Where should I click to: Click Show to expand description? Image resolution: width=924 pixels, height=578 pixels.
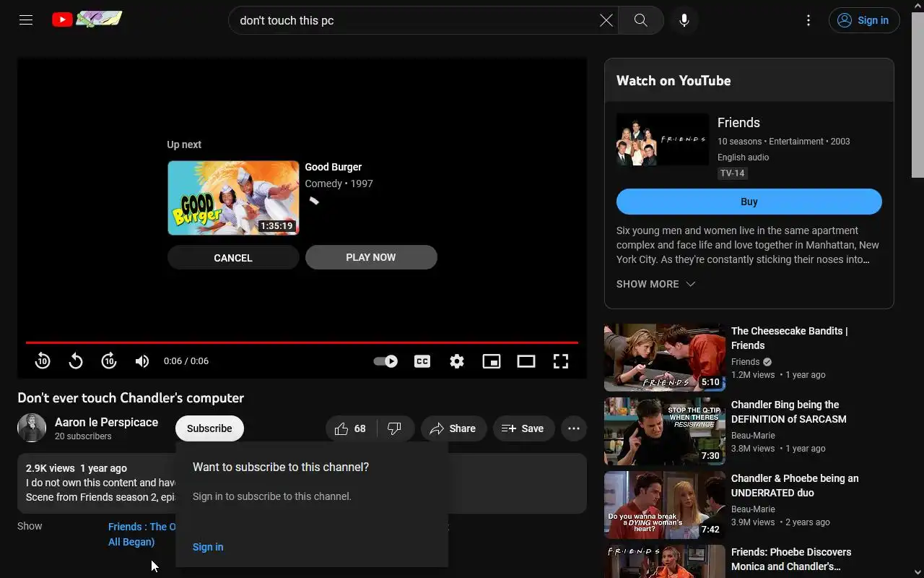(x=30, y=526)
